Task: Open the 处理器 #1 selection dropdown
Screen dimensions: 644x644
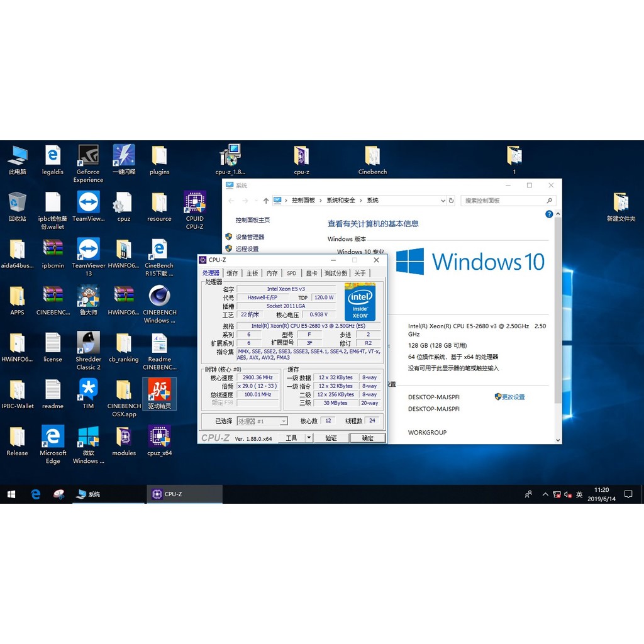Action: coord(262,421)
